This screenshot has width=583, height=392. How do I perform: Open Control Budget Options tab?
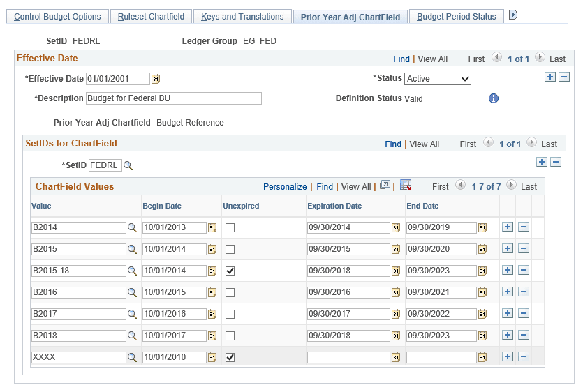(x=57, y=17)
